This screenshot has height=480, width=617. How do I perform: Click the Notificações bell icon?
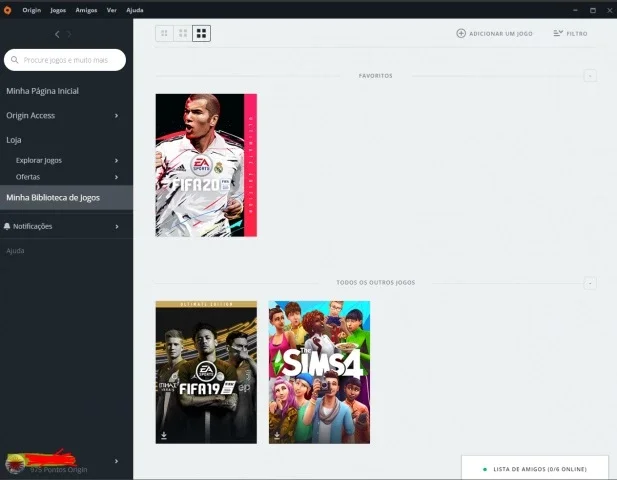tap(7, 226)
